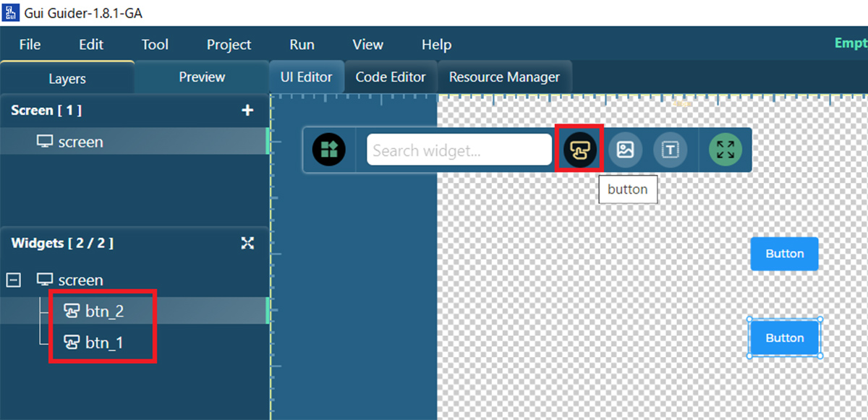This screenshot has height=420, width=868.
Task: Add a new screen with plus icon
Action: [247, 111]
